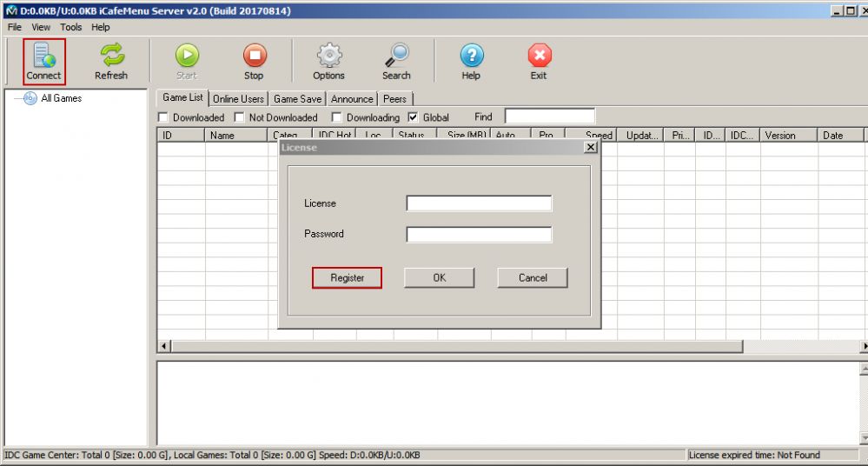Click the app logo in title bar
The image size is (868, 466).
[11, 10]
